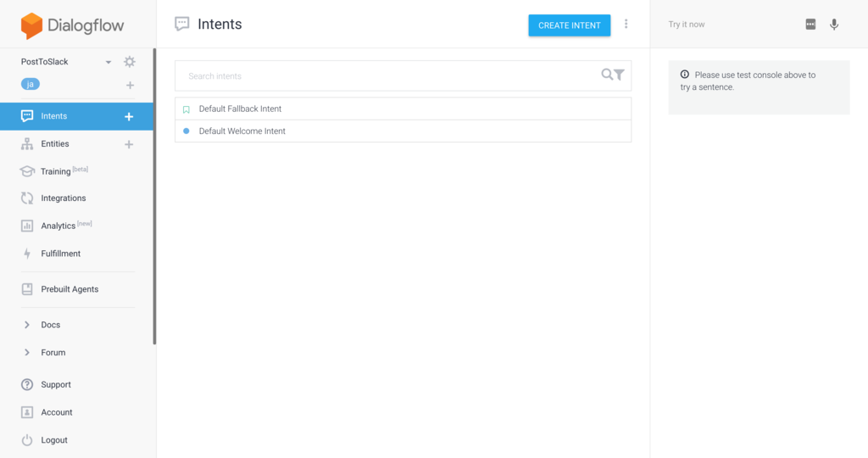868x458 pixels.
Task: Click the microphone icon in test console
Action: pos(834,25)
